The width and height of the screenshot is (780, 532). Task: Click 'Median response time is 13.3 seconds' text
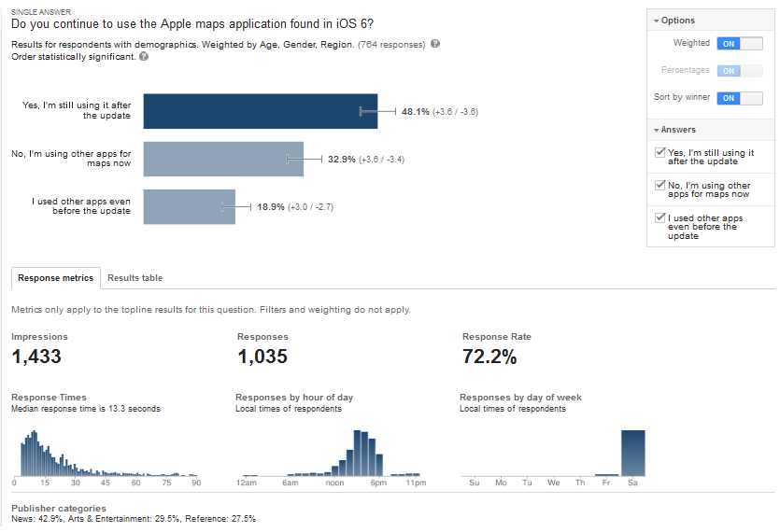pyautogui.click(x=86, y=409)
